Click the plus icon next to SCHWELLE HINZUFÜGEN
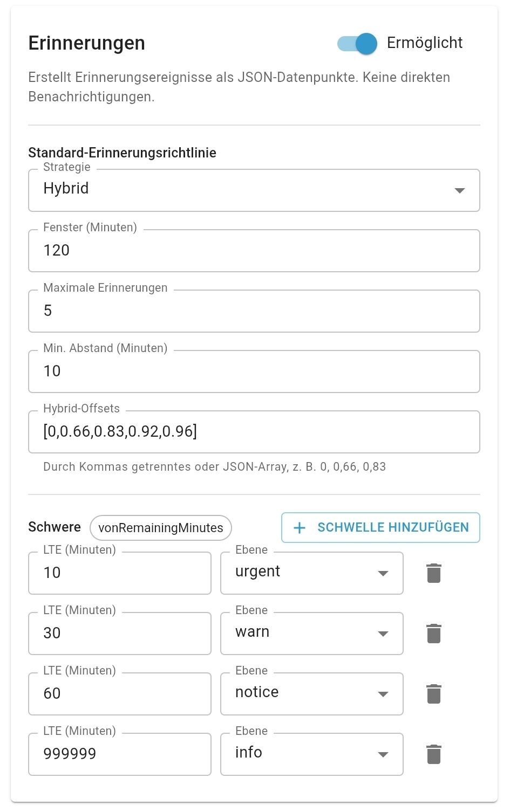510x812 pixels. click(298, 527)
